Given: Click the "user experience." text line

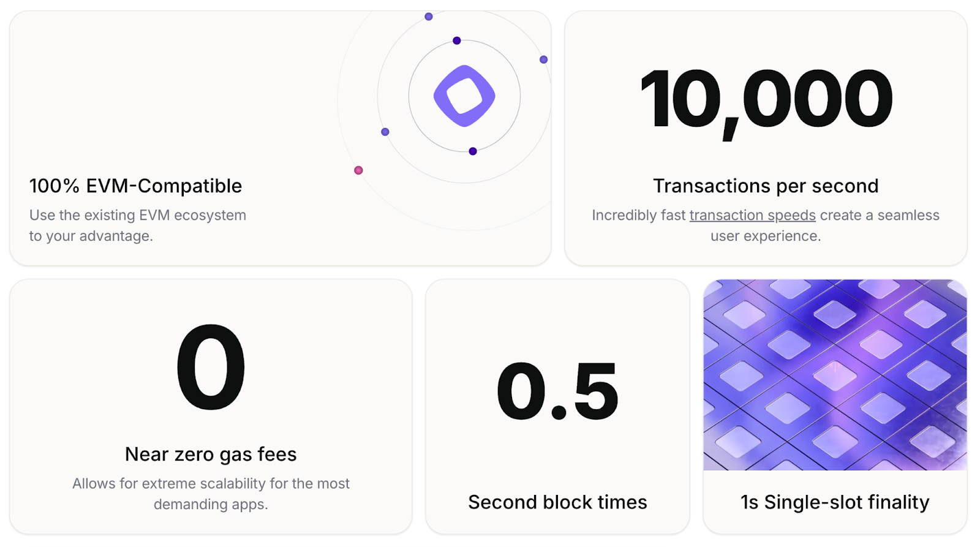Looking at the screenshot, I should [x=766, y=236].
